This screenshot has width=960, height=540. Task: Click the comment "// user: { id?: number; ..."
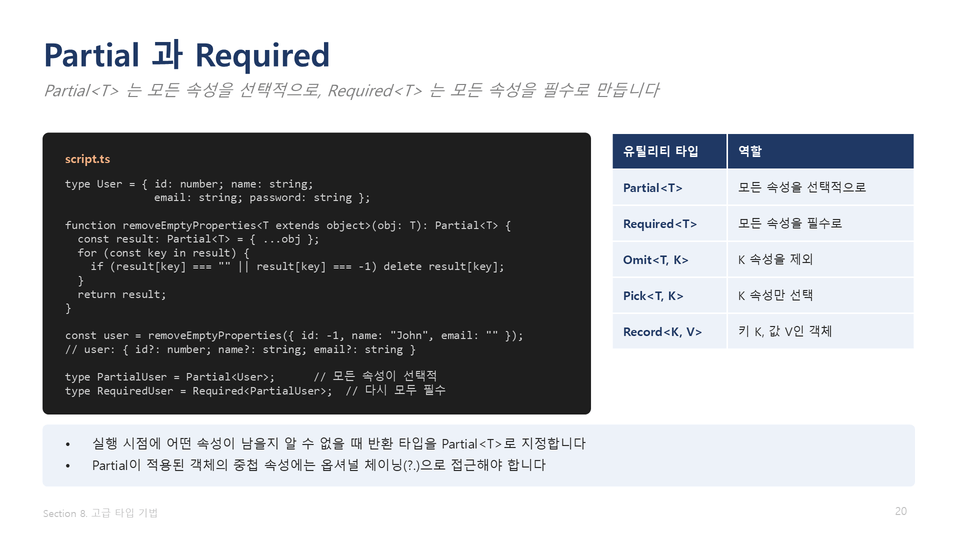click(x=240, y=350)
